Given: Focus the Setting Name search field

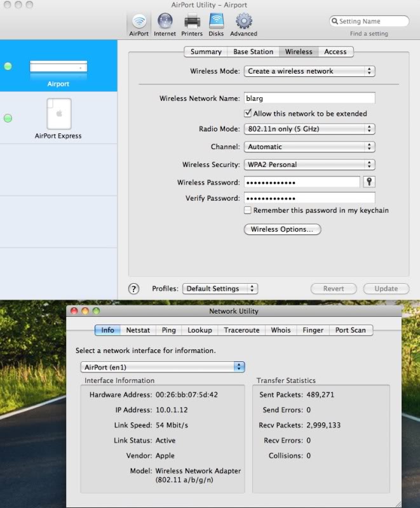Looking at the screenshot, I should 369,21.
